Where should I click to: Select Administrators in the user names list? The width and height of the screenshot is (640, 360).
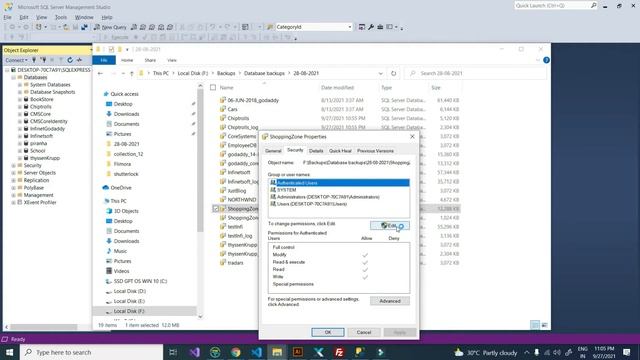click(328, 197)
